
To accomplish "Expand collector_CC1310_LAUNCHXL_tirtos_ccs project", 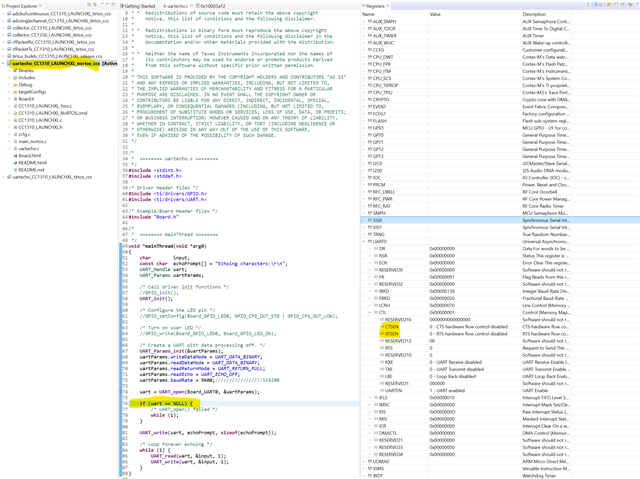I will [4, 28].
